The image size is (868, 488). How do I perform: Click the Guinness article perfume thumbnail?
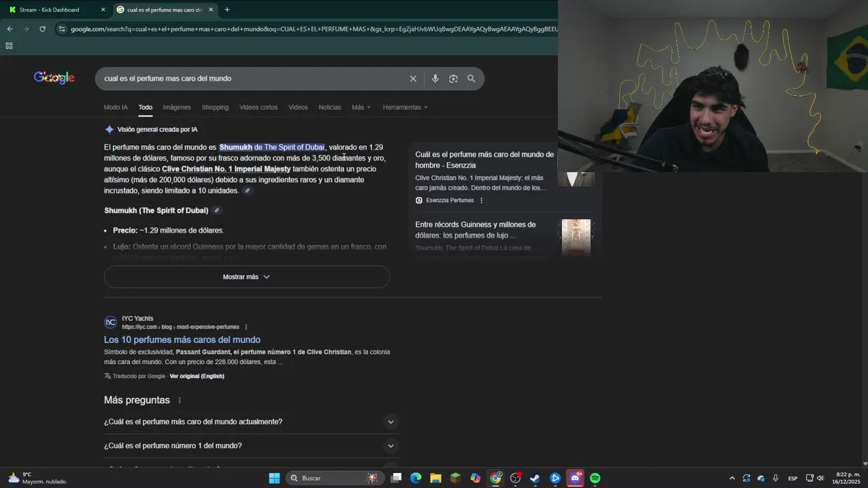[576, 238]
